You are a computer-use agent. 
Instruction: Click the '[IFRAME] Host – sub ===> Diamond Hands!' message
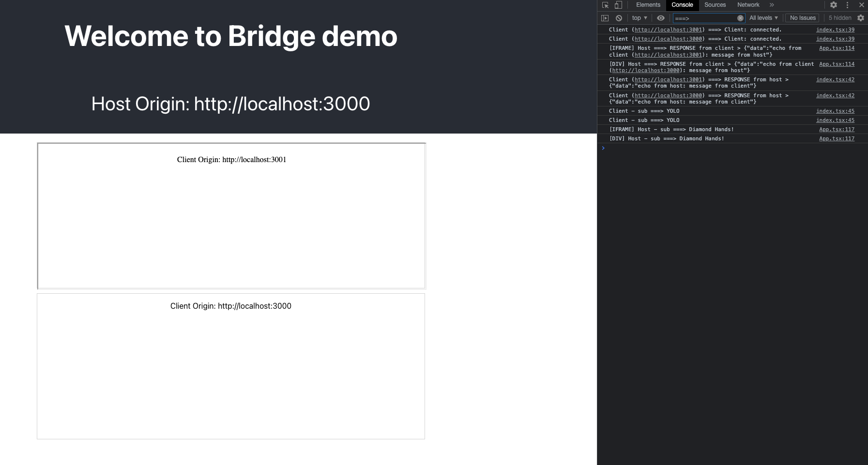pos(671,129)
